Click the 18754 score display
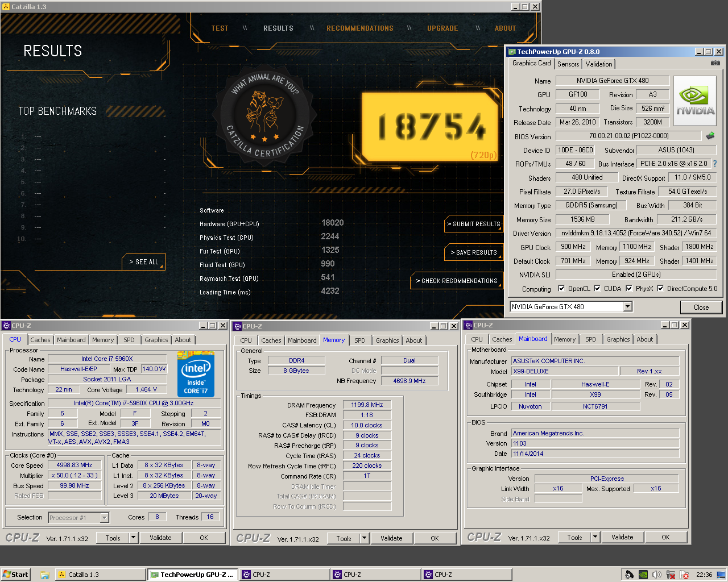 pyautogui.click(x=431, y=126)
